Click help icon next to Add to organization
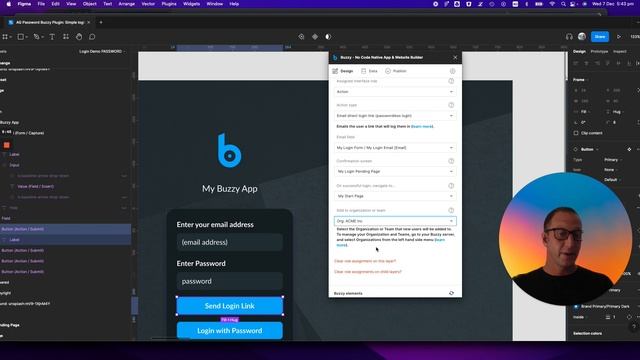 pyautogui.click(x=451, y=210)
